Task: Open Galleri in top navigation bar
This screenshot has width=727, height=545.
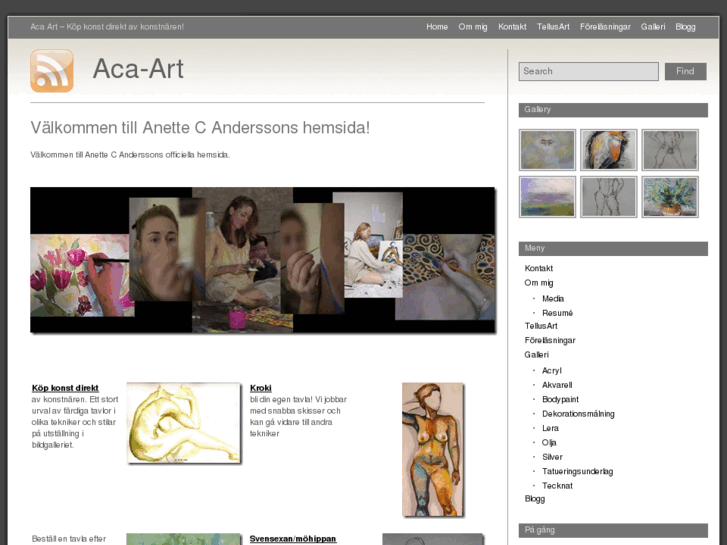Action: [653, 27]
